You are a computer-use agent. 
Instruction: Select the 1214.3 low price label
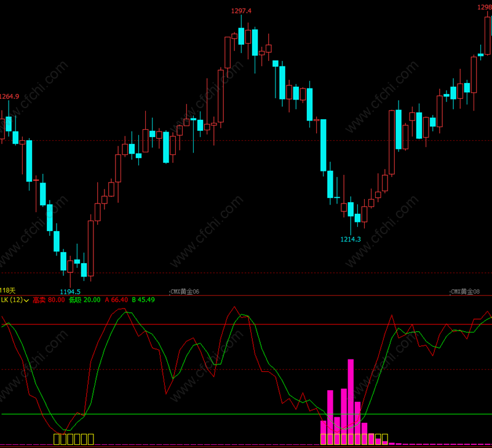pyautogui.click(x=351, y=239)
